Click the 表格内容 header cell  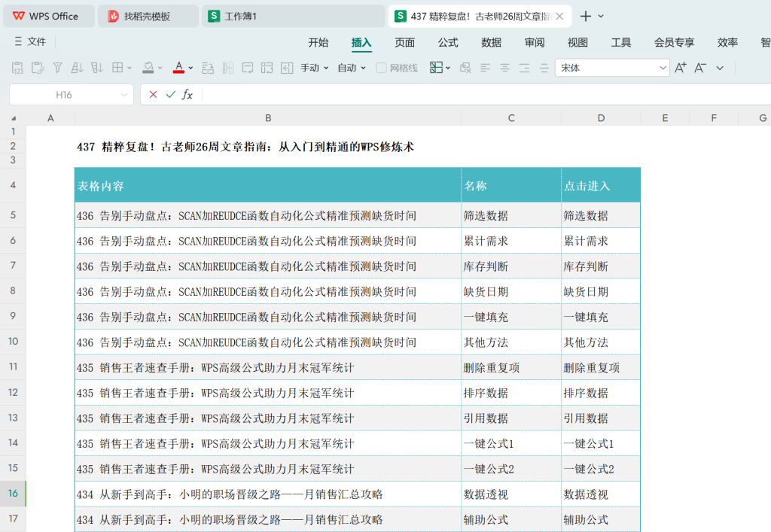tap(268, 185)
